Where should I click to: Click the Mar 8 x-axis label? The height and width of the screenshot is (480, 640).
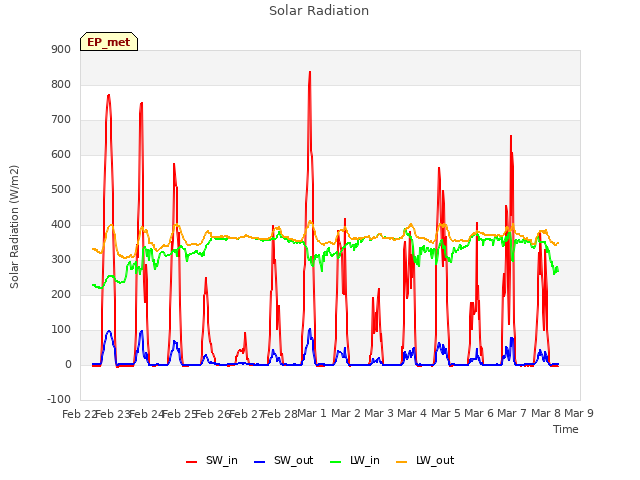pyautogui.click(x=545, y=413)
